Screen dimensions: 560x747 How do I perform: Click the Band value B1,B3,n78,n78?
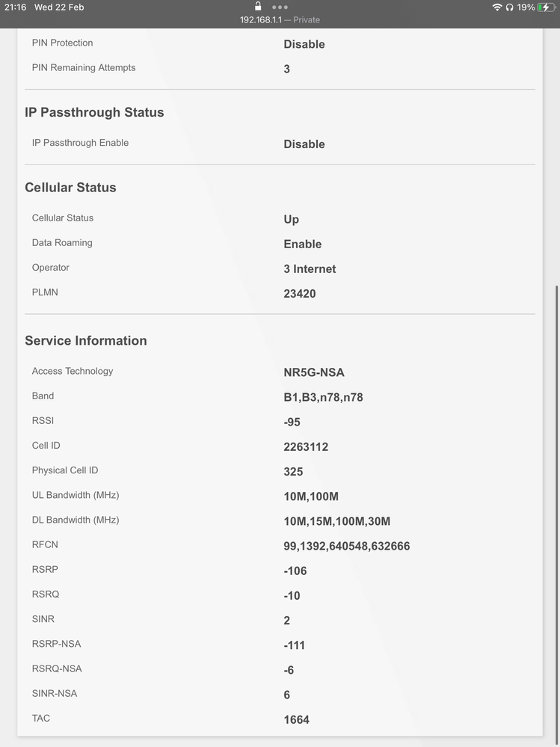click(x=323, y=397)
